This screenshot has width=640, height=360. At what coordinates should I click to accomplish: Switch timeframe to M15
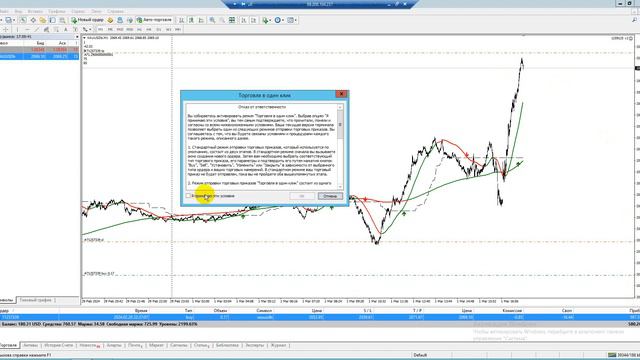(x=120, y=29)
